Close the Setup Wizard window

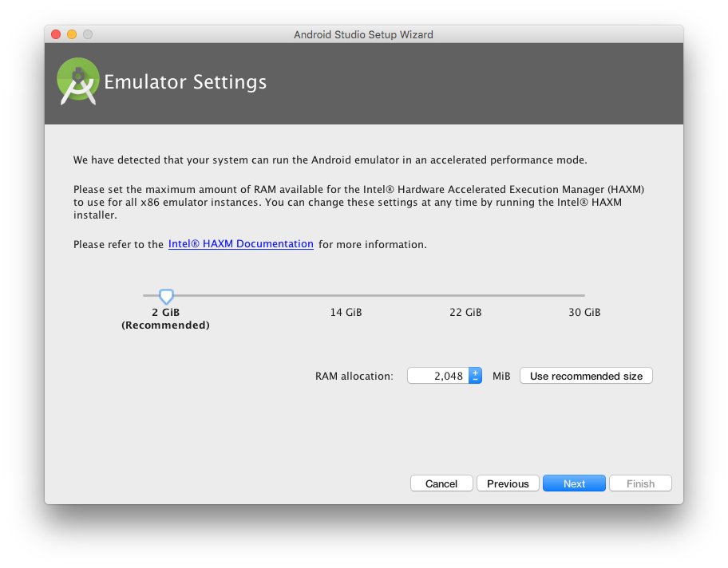point(56,34)
